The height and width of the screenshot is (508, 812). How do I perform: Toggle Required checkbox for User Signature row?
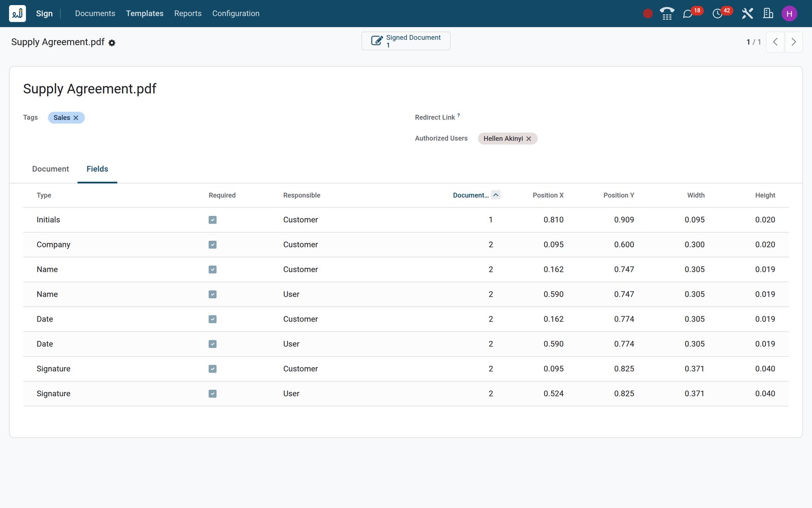(213, 394)
